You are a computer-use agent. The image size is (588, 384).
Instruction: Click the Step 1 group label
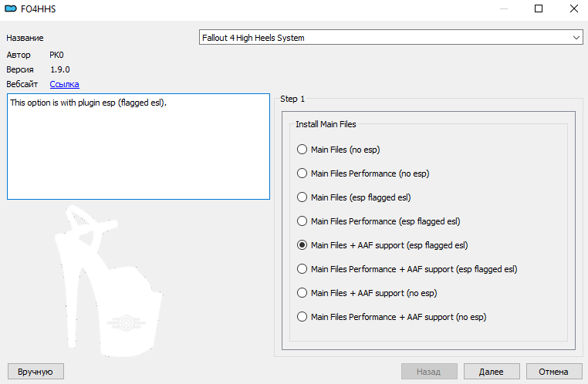click(x=292, y=99)
